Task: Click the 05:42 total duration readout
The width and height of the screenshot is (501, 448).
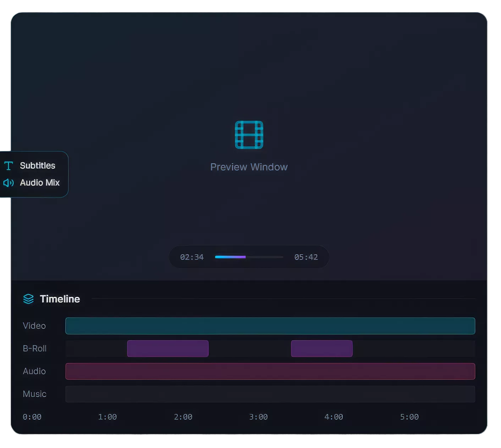Action: (306, 257)
